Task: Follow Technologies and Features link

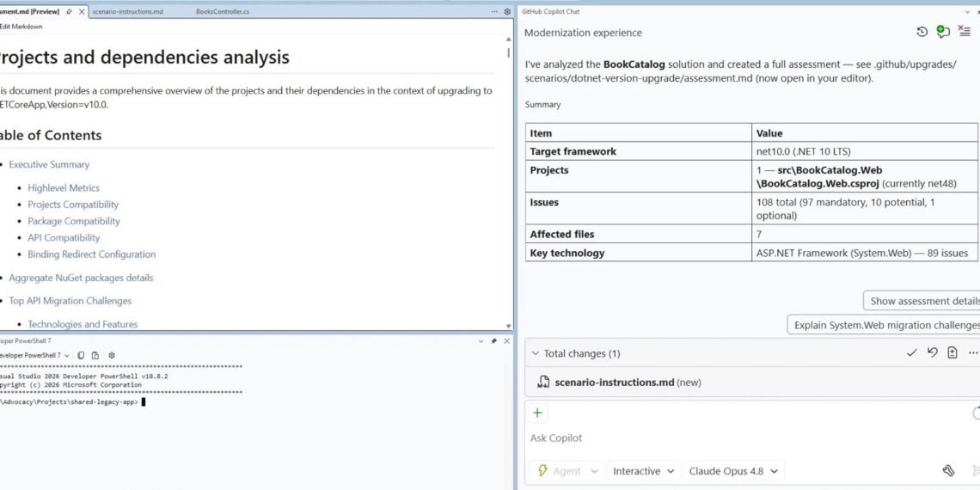Action: 83,324
